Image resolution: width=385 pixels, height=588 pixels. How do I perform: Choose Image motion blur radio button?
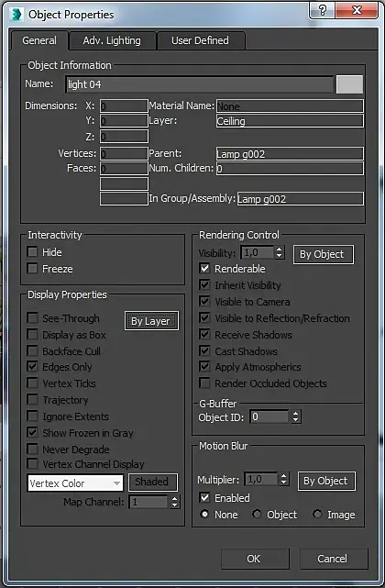317,514
